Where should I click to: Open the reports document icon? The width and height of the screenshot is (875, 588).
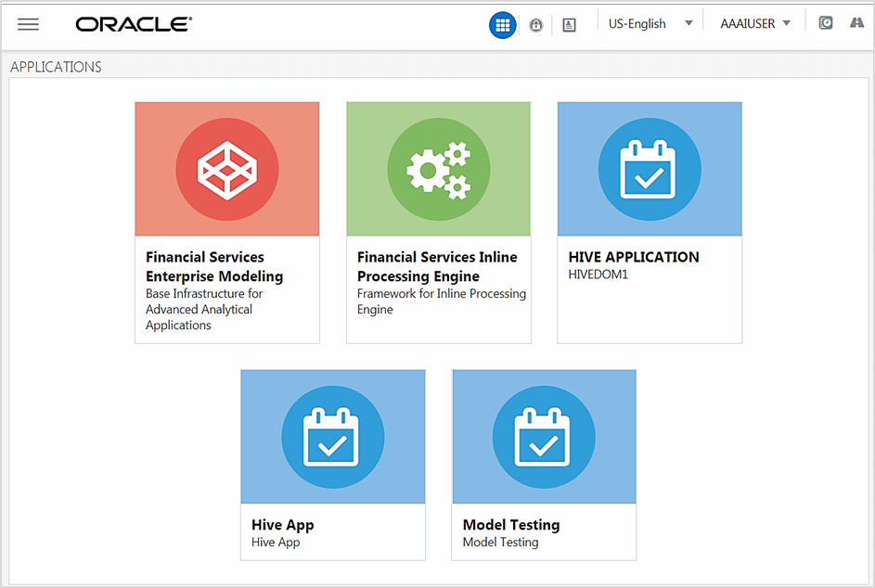(569, 25)
